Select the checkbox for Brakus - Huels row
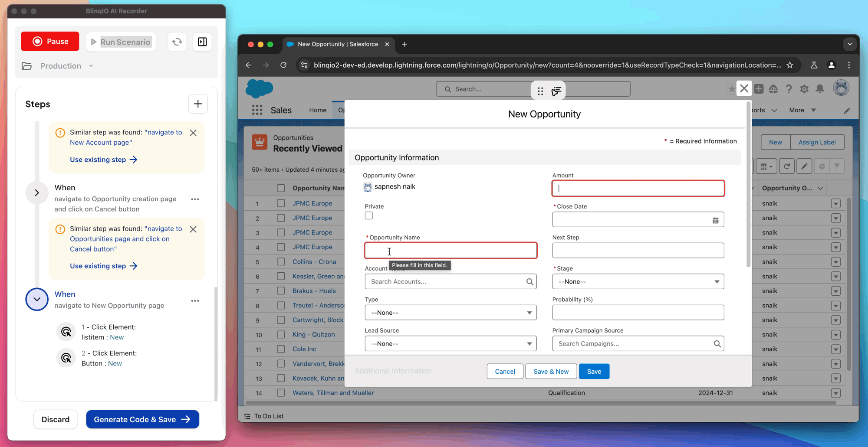This screenshot has height=447, width=868. pos(281,291)
